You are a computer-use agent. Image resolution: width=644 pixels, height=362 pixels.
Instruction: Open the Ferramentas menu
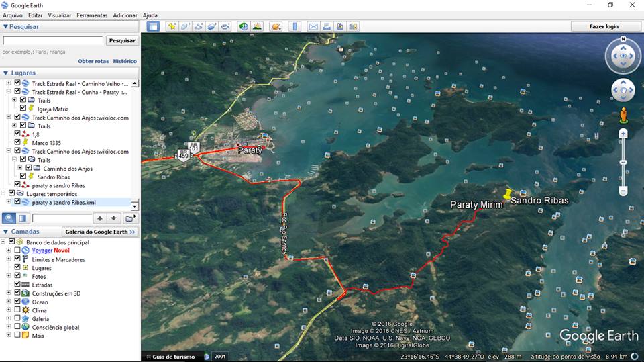pos(92,15)
